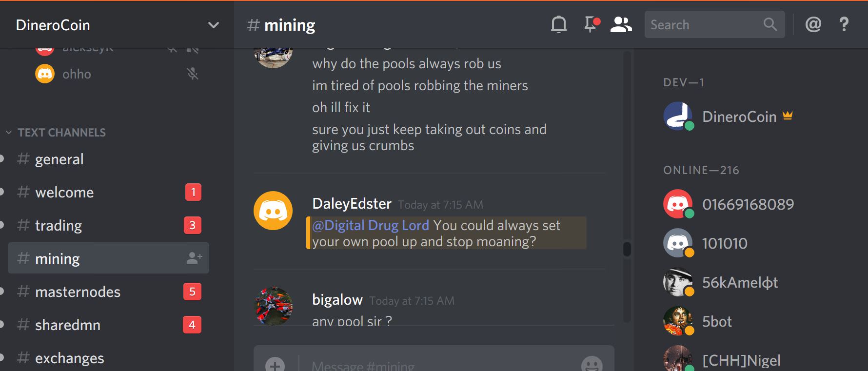Open recent mentions @ icon
Screen dimensions: 868x371
pyautogui.click(x=813, y=24)
